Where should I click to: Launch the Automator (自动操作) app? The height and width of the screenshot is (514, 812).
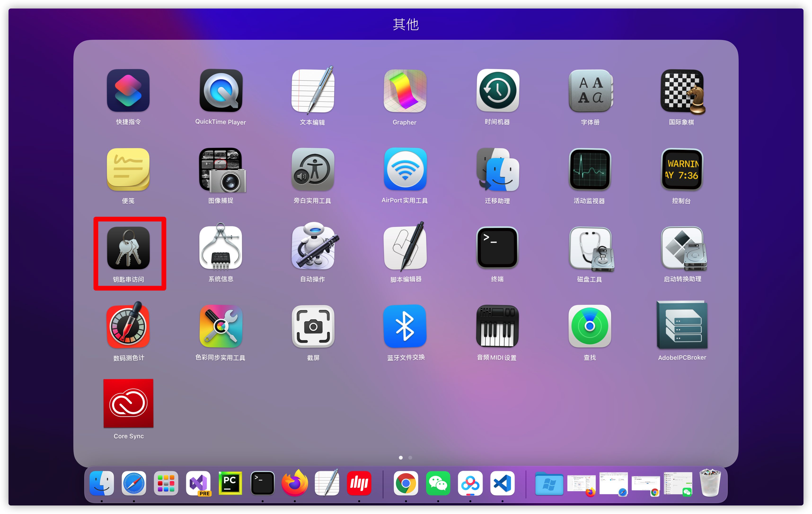[x=313, y=248]
